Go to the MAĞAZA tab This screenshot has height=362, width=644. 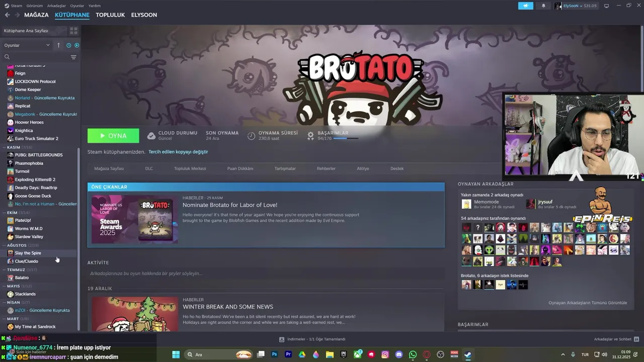(x=36, y=15)
